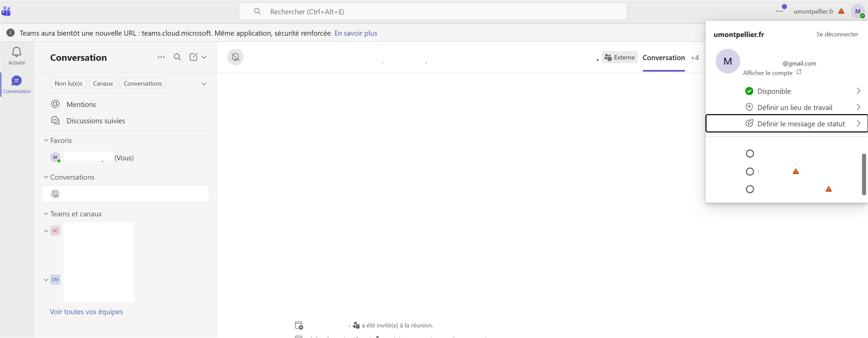The image size is (868, 338).
Task: Toggle the Canaux filter chip
Action: 103,84
